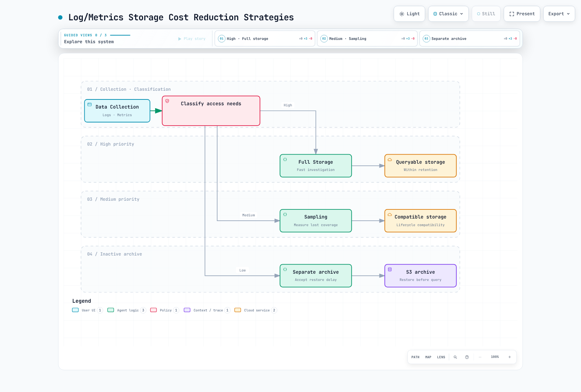581x392 pixels.
Task: Click the window icon on Data Collection
Action: point(90,105)
